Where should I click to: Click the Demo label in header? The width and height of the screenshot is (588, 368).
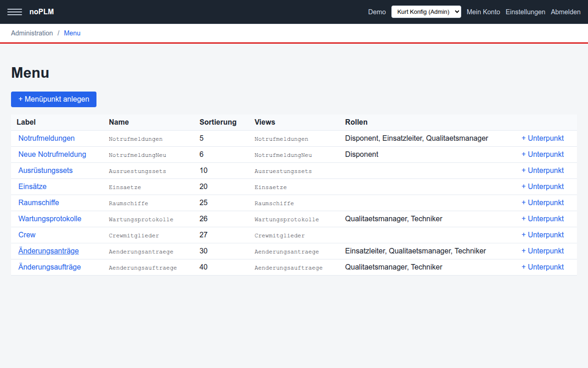point(377,12)
